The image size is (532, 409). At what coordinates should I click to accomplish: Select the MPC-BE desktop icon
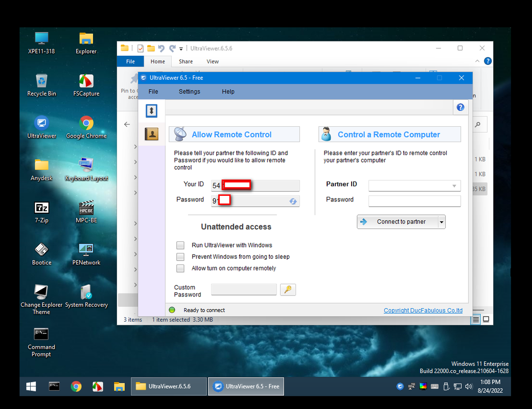click(86, 212)
